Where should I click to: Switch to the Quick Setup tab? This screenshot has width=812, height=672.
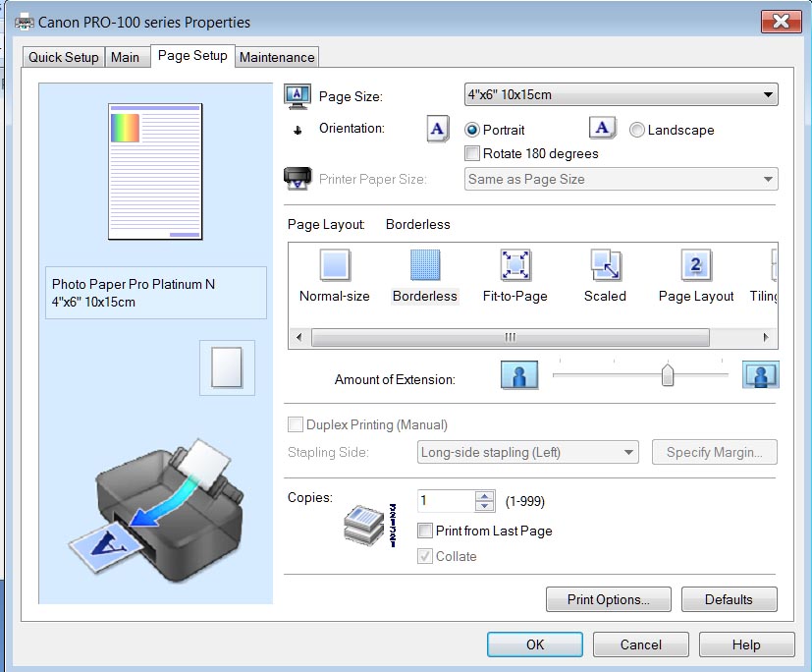[64, 57]
